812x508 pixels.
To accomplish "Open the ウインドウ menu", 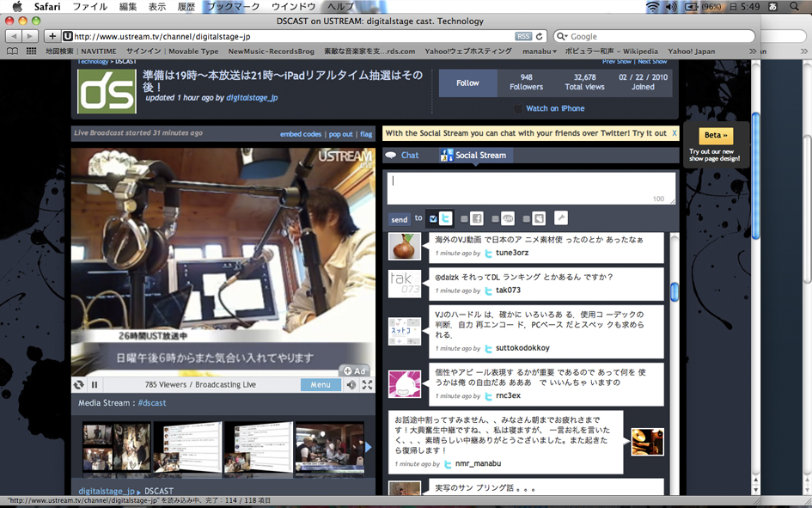I will point(294,7).
